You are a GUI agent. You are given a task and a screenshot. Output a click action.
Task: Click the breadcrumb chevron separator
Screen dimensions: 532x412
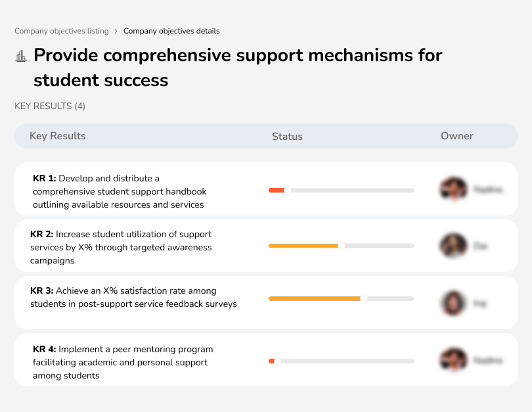[116, 31]
